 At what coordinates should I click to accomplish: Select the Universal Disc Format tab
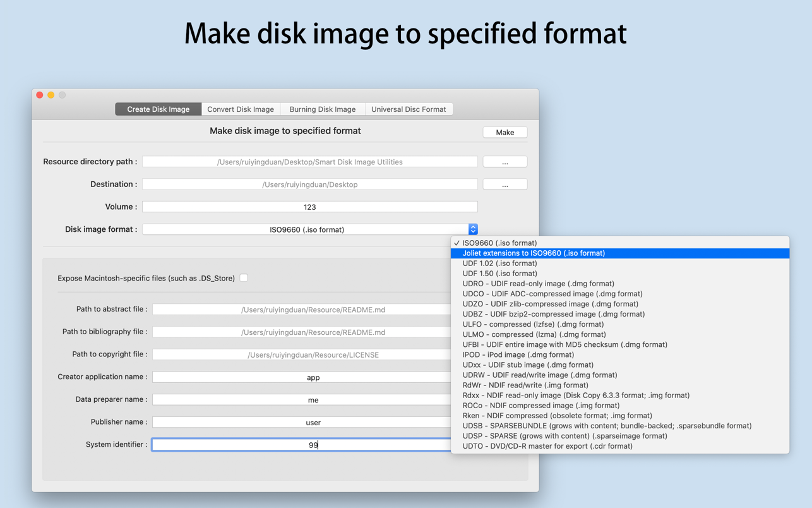408,109
